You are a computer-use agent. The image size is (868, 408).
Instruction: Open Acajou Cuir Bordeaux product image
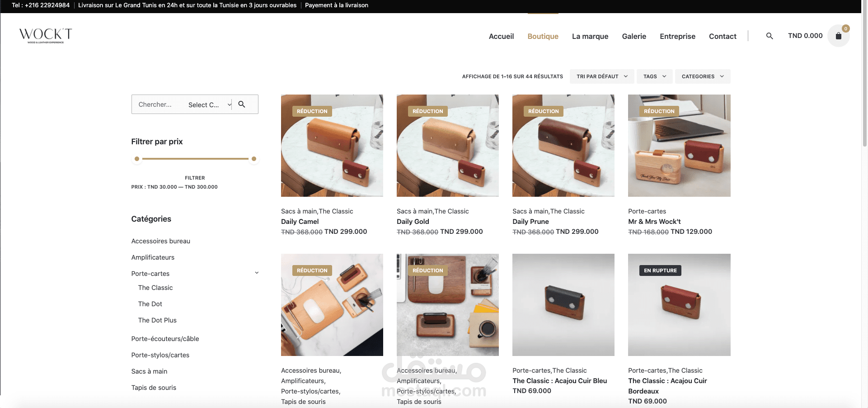[x=679, y=305]
